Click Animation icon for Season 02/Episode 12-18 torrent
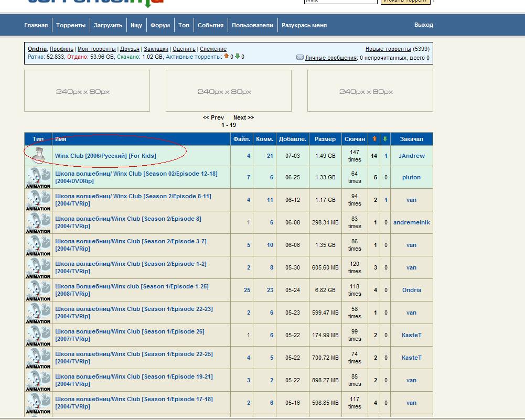 (38, 177)
